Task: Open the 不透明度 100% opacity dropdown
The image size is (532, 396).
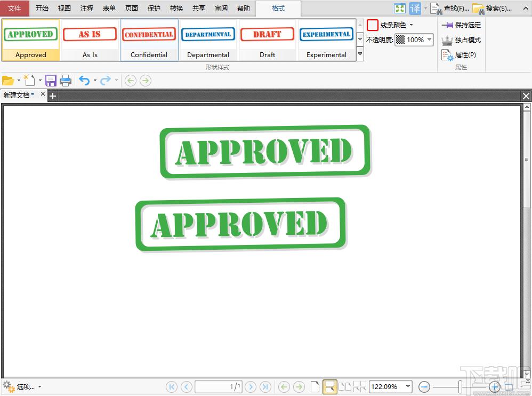Action: tap(414, 39)
